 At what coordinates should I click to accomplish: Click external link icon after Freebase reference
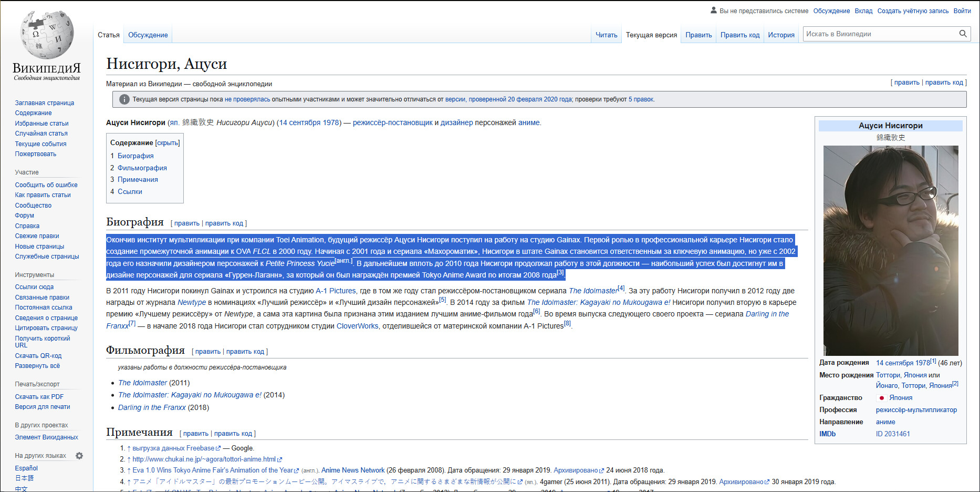[x=218, y=448]
